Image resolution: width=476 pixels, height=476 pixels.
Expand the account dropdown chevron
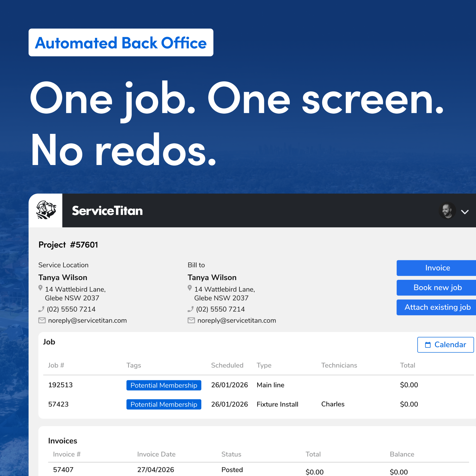click(465, 212)
